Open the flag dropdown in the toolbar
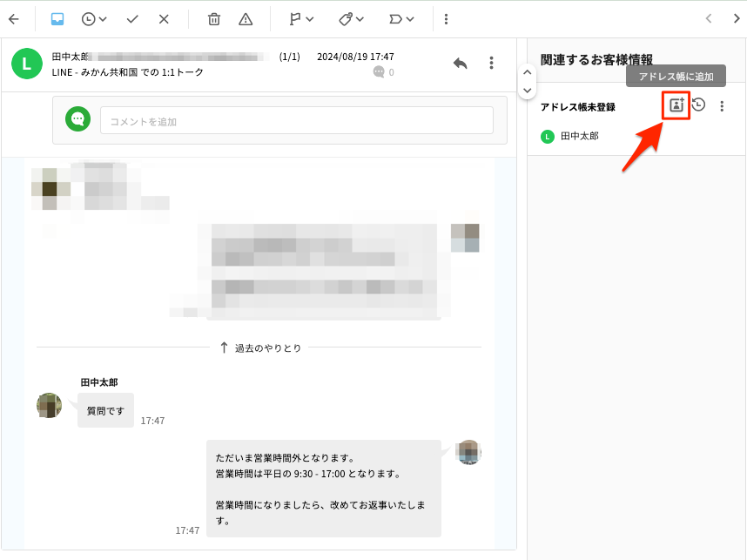The width and height of the screenshot is (747, 560). pyautogui.click(x=300, y=18)
